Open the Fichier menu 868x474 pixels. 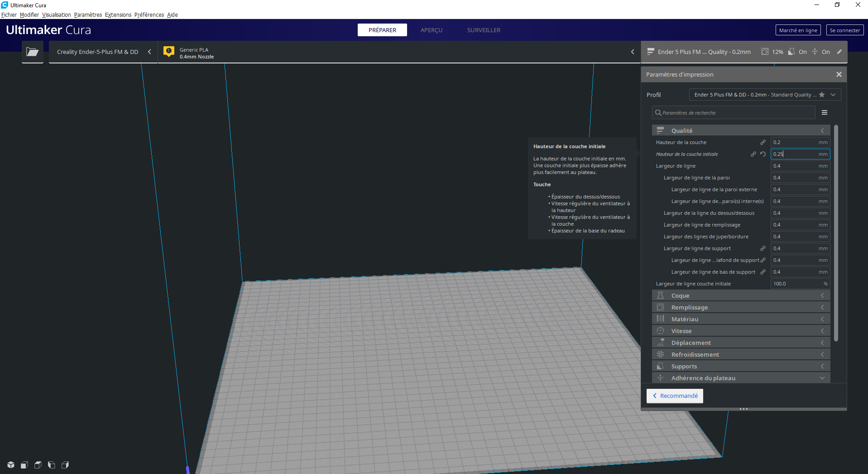coord(9,15)
